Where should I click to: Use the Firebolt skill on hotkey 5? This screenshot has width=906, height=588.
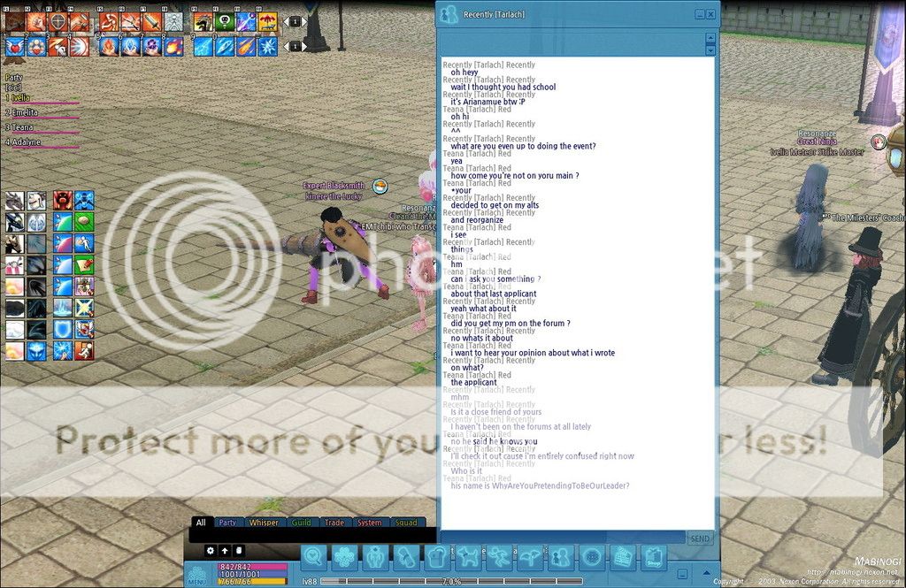coord(108,46)
